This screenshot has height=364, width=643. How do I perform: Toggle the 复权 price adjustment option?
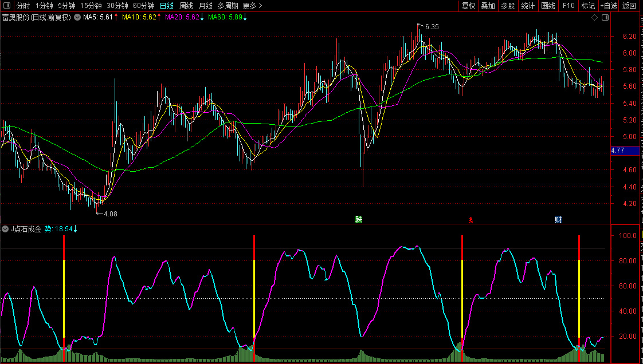pos(468,6)
